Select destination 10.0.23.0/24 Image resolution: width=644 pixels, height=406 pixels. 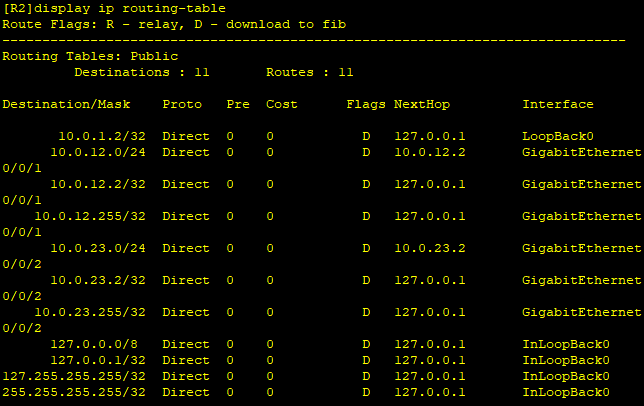coord(98,248)
